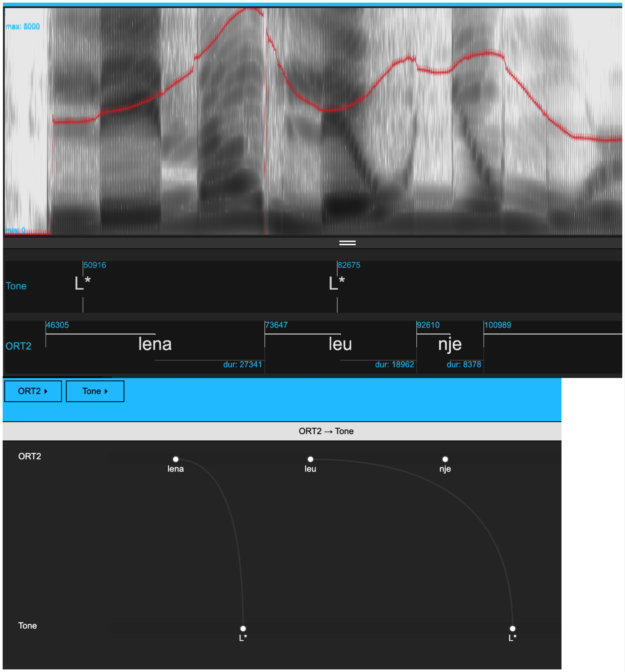Click the boundary marker at 100989

pos(484,340)
